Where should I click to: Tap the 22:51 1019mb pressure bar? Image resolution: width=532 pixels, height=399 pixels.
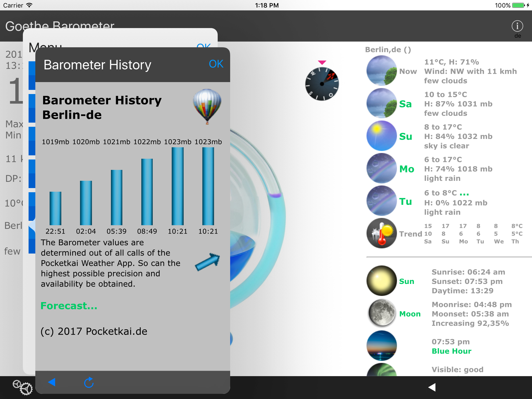(x=55, y=208)
